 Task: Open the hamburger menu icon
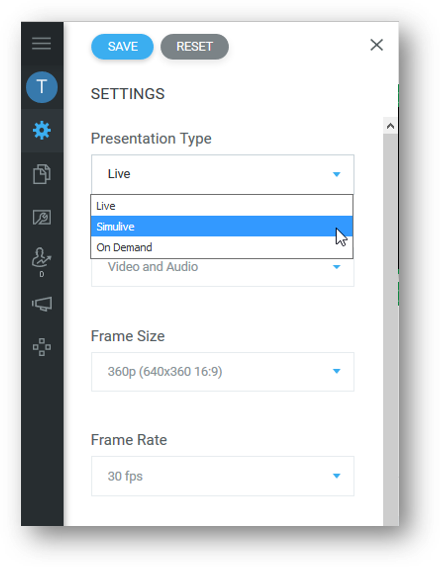coord(42,43)
